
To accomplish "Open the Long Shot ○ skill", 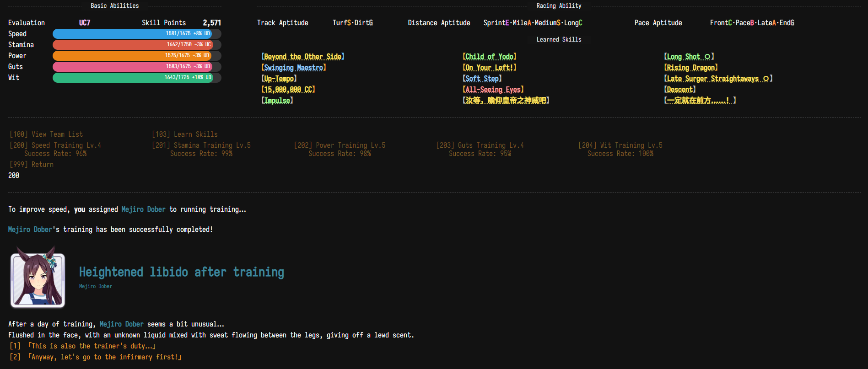I will [x=689, y=57].
